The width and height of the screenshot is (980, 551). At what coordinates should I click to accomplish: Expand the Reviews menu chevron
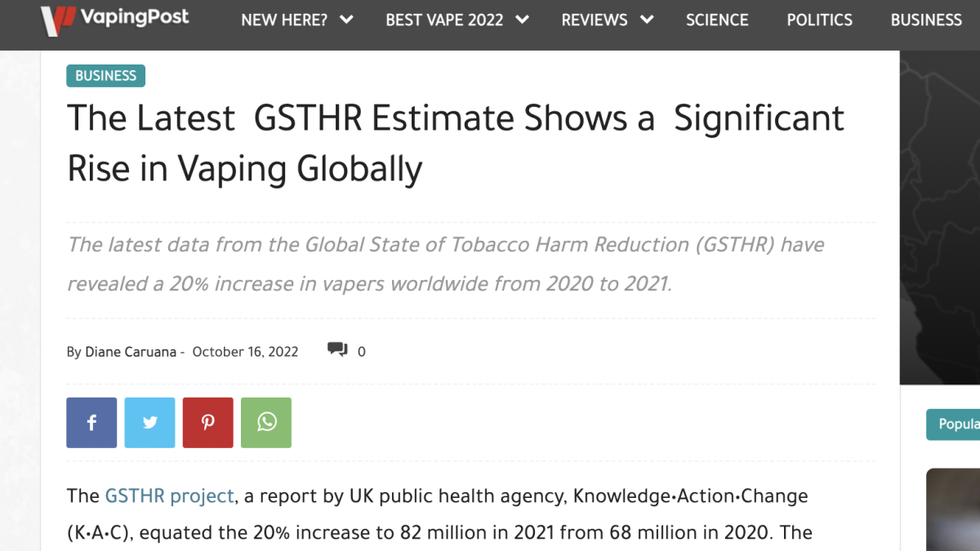(647, 20)
